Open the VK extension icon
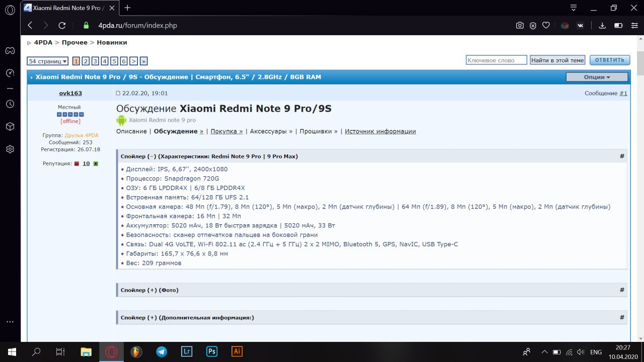The image size is (644, 362). 580,25
